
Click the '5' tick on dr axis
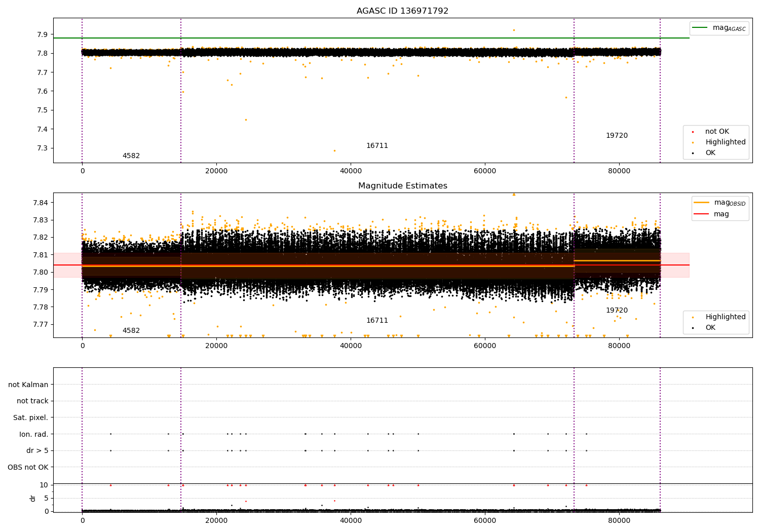point(46,498)
